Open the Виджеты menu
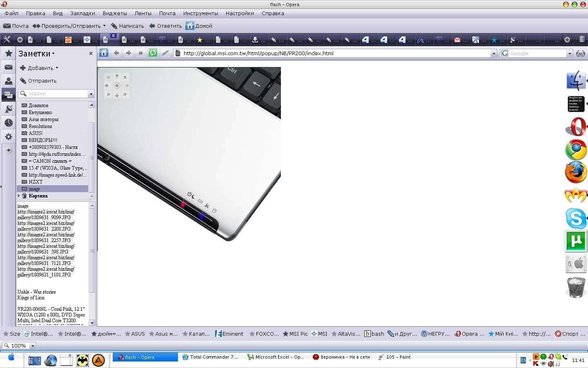This screenshot has width=588, height=368. coord(115,13)
